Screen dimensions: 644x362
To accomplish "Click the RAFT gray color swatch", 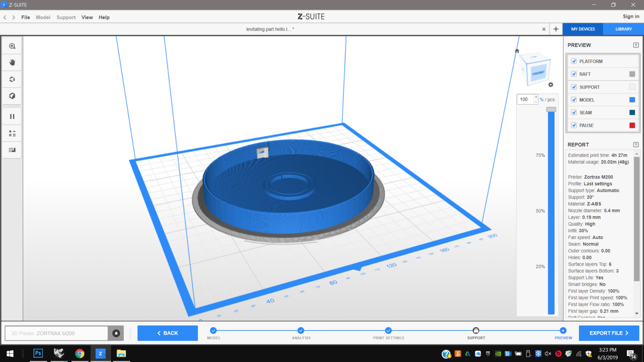I will coord(632,74).
